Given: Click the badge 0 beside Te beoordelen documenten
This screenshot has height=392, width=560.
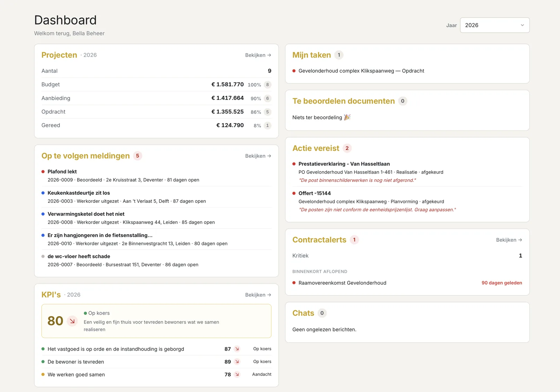Looking at the screenshot, I should coord(402,101).
